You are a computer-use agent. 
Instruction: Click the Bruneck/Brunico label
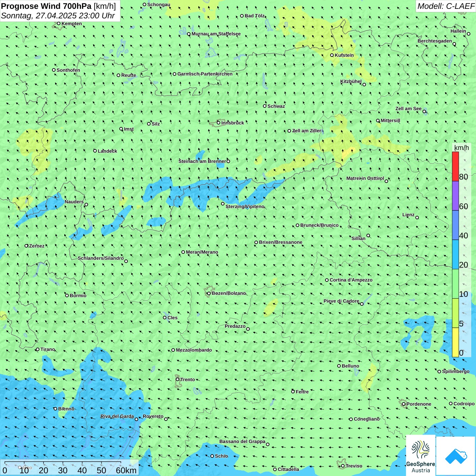319,225
